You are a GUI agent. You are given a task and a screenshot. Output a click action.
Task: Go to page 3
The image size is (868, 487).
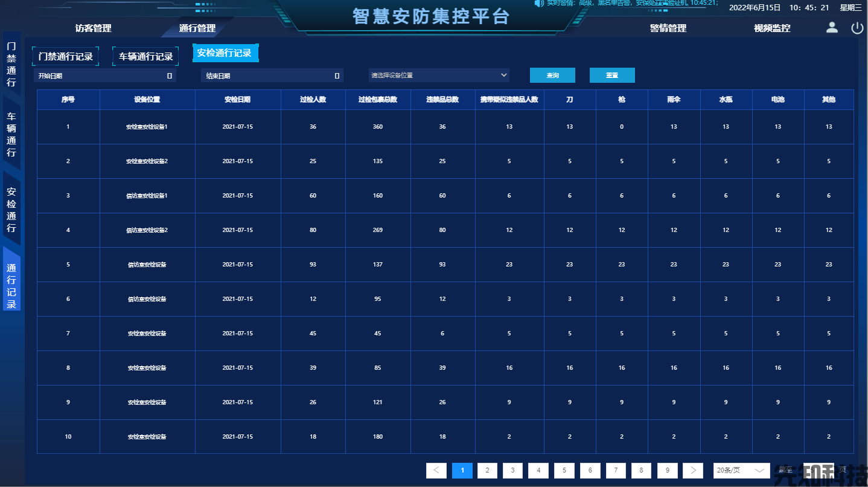pos(512,470)
